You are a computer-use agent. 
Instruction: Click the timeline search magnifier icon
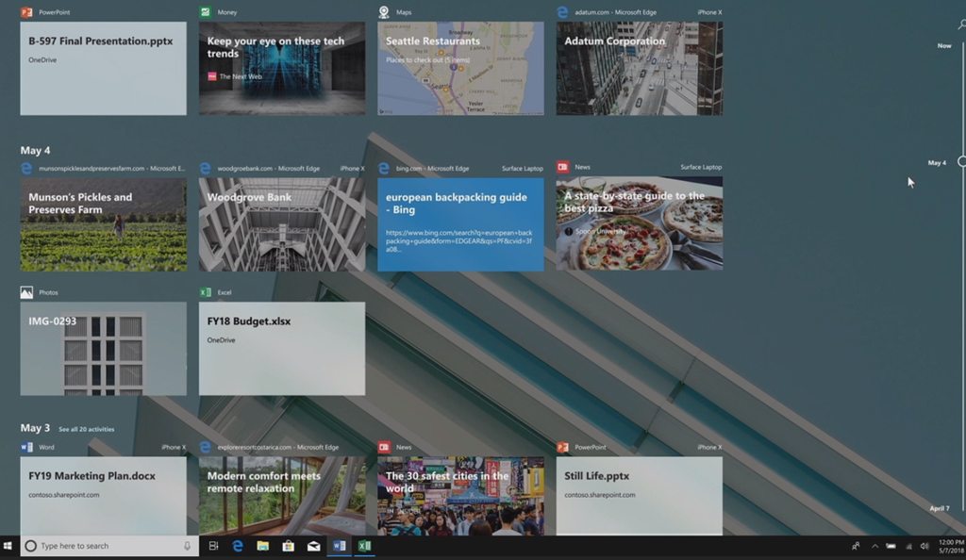click(961, 25)
